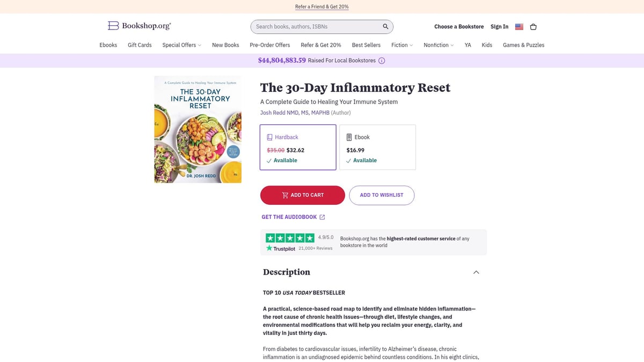Click the Bookshop.org logo
The image size is (644, 362).
(139, 25)
